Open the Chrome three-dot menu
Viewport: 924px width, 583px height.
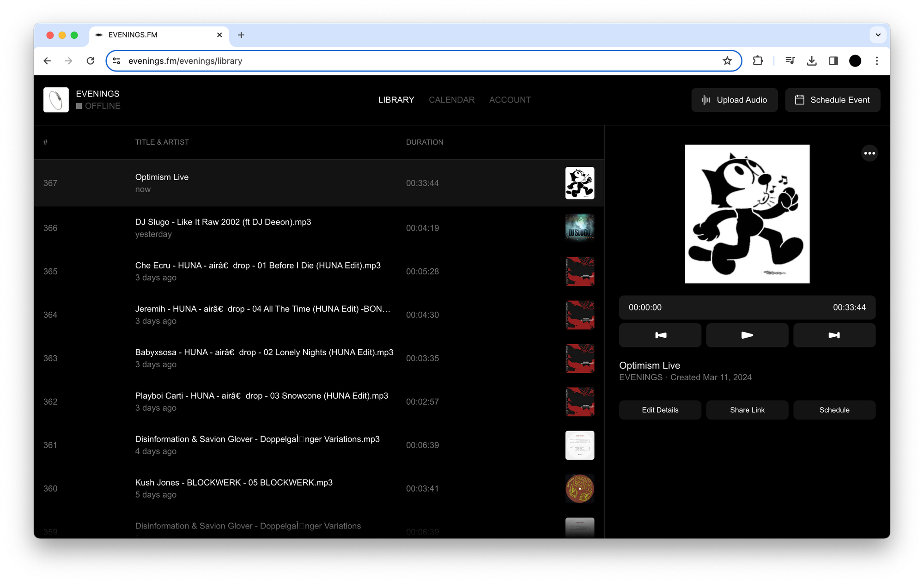click(877, 61)
